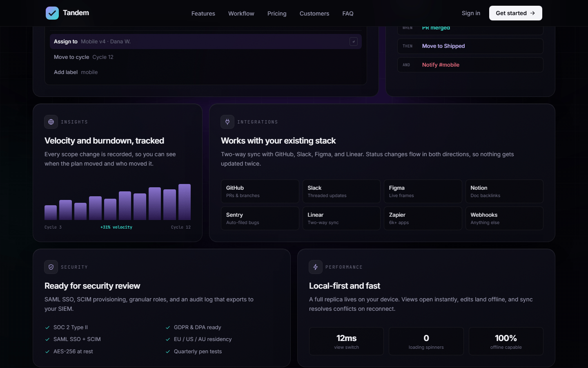Click the Cycle 12 chart axis label
This screenshot has width=588, height=368.
[181, 227]
